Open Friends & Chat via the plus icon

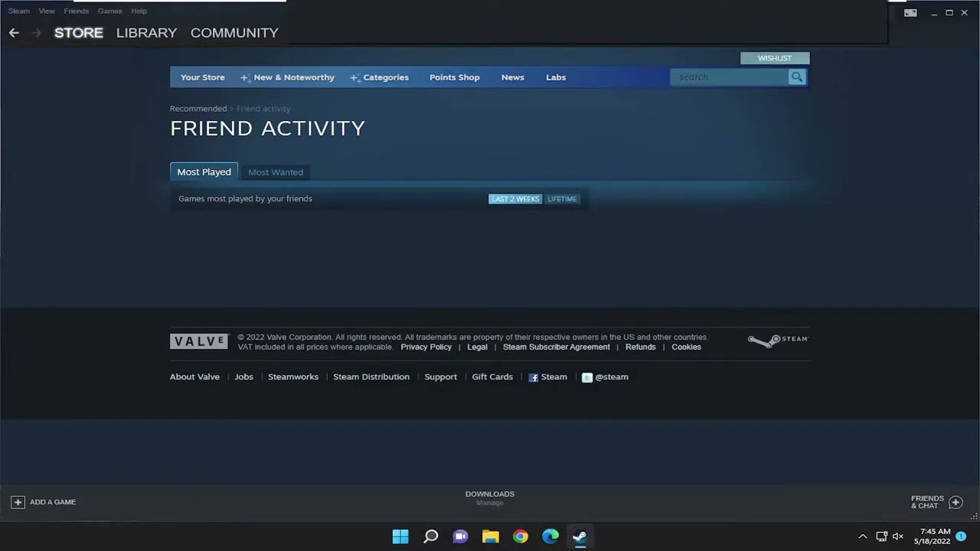click(x=955, y=502)
